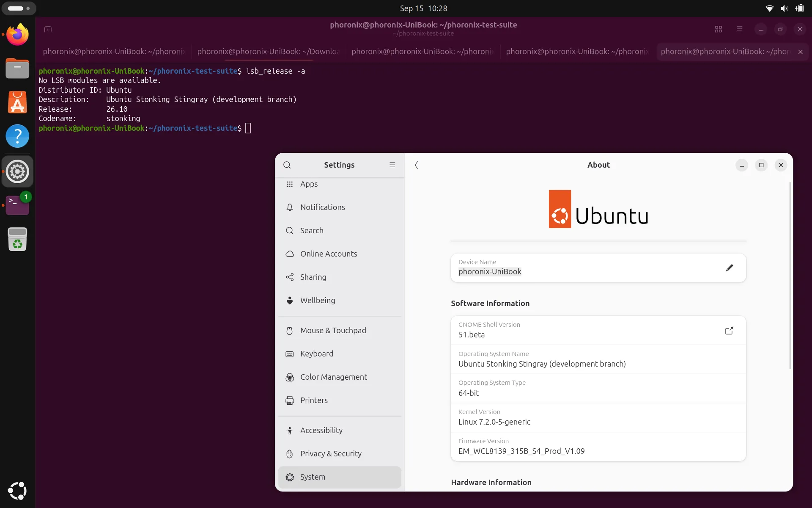Click the Terminal icon in the dock
The width and height of the screenshot is (812, 508).
coord(17,205)
